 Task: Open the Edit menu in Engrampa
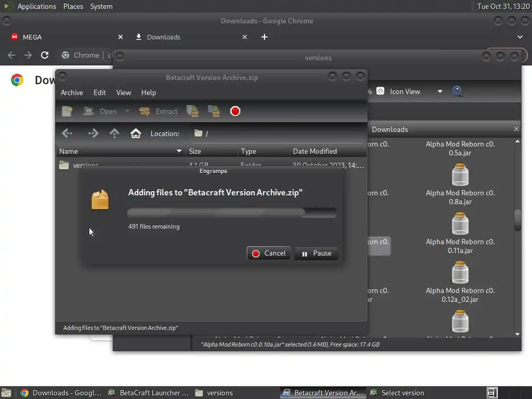(x=99, y=92)
